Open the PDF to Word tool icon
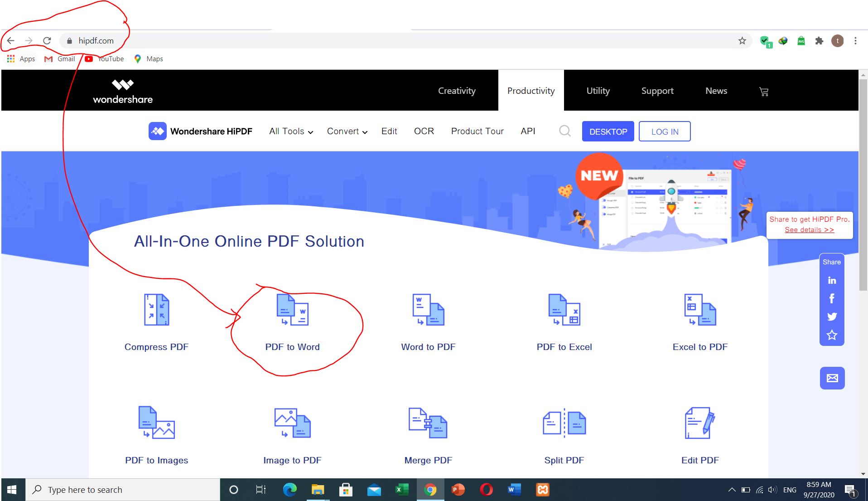This screenshot has height=501, width=868. click(x=292, y=310)
